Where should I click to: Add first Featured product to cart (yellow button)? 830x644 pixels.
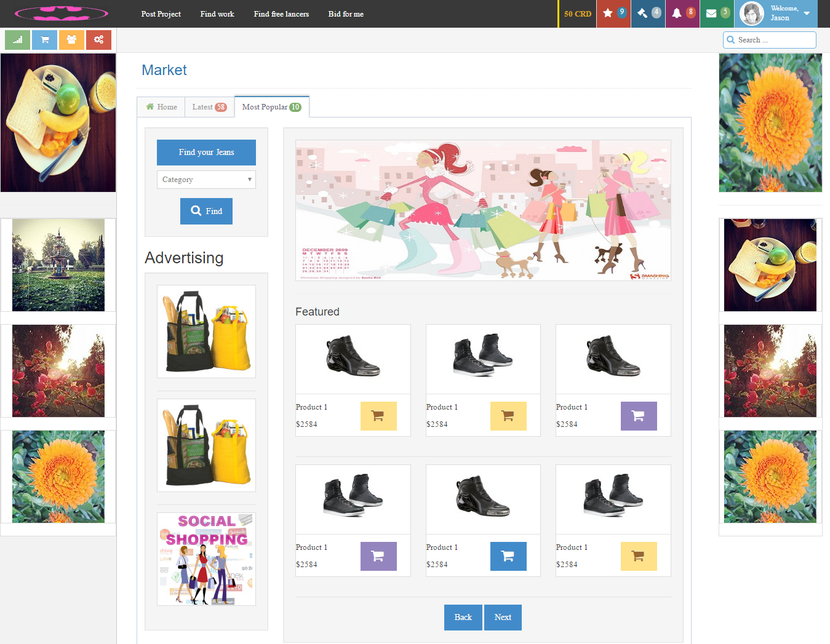[x=378, y=416]
